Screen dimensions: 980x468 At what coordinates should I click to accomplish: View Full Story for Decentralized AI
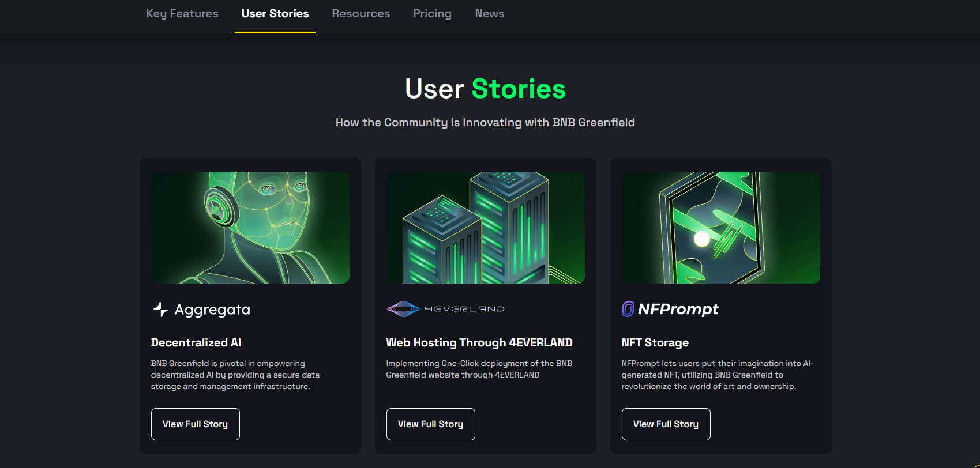[196, 424]
